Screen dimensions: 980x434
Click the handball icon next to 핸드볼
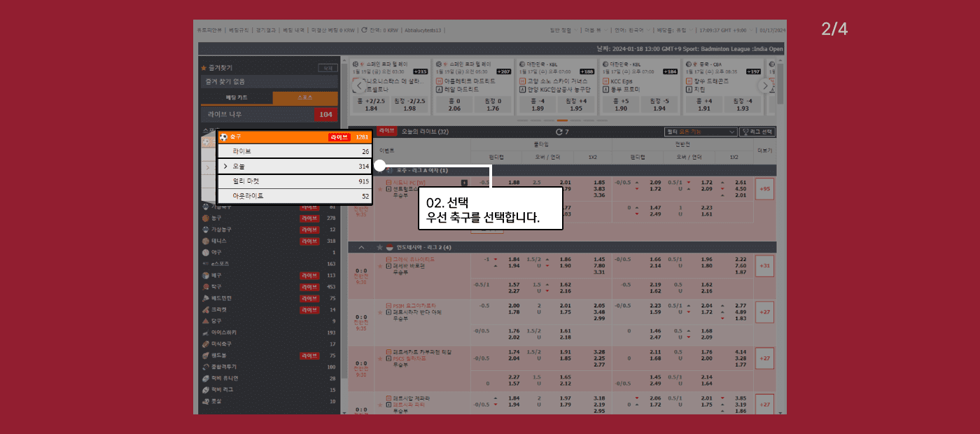point(206,356)
